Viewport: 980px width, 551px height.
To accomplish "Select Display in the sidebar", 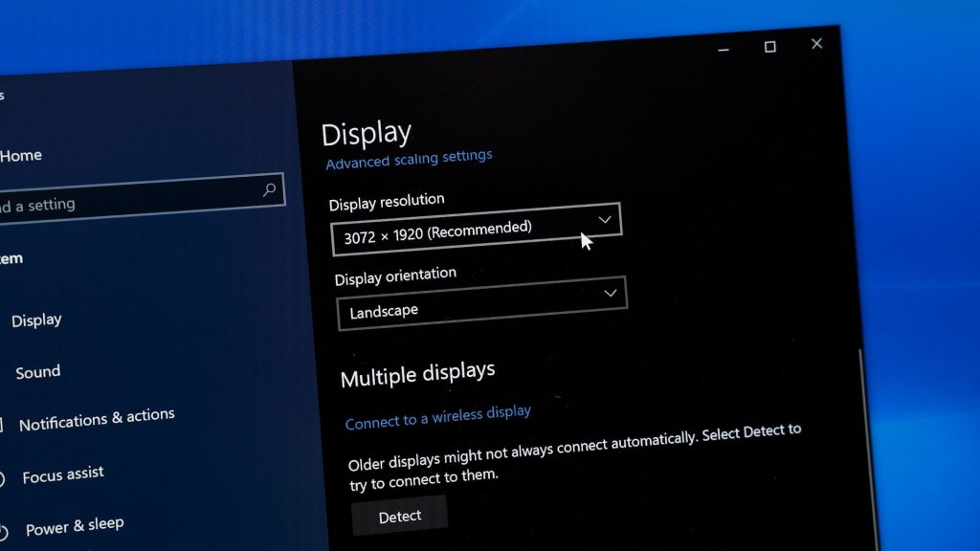I will [x=36, y=320].
